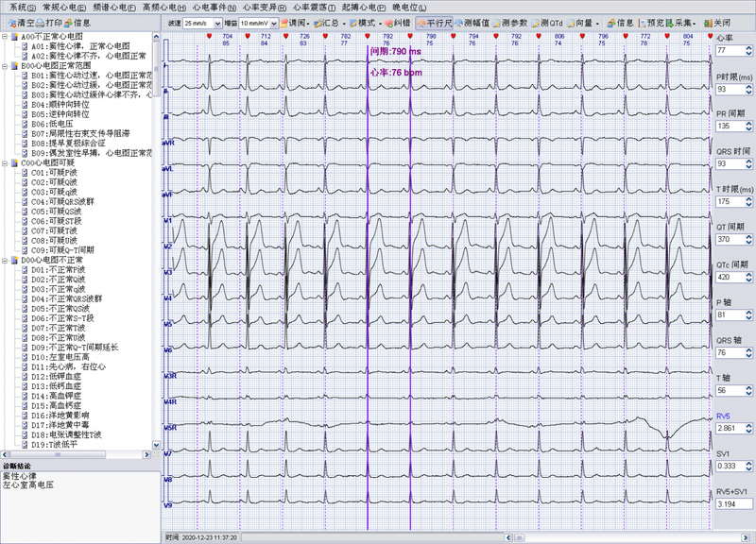
Task: Click the 预览 (preview) toolbar icon
Action: [651, 23]
